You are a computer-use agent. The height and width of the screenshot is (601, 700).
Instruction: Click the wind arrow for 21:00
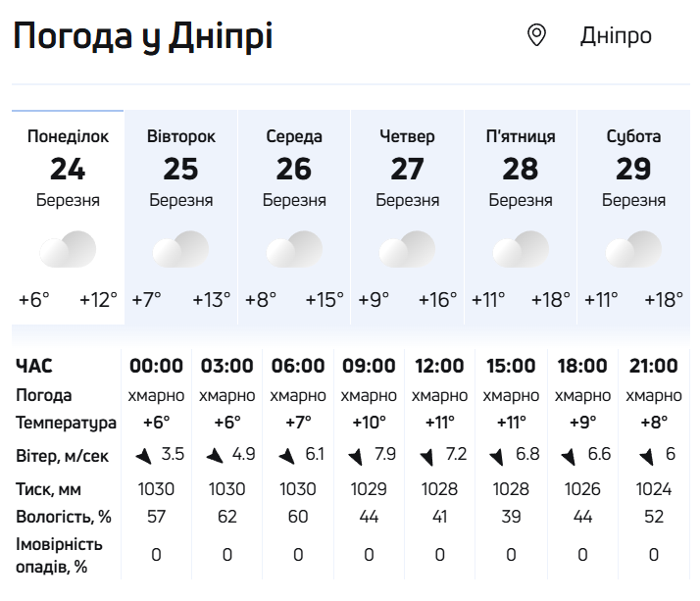point(645,456)
